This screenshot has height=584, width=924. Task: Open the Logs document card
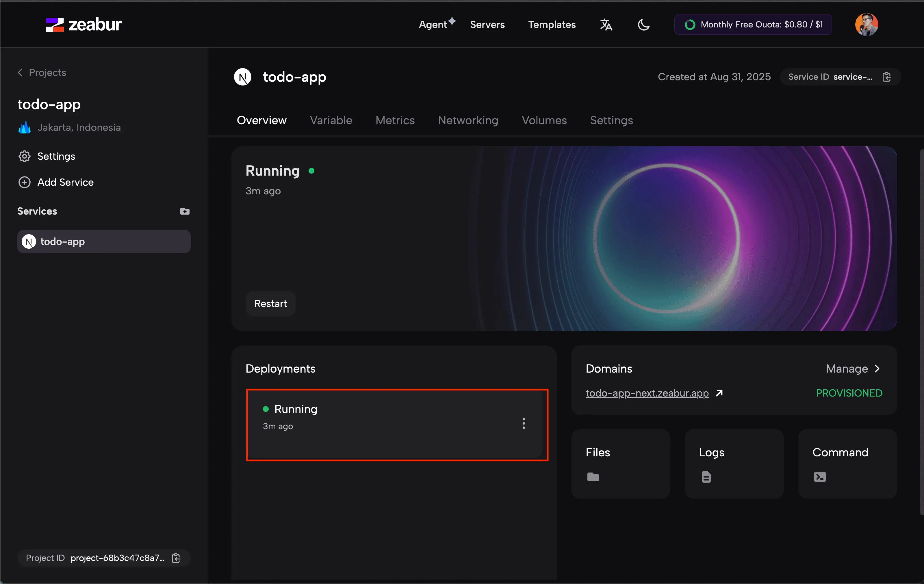pyautogui.click(x=734, y=464)
